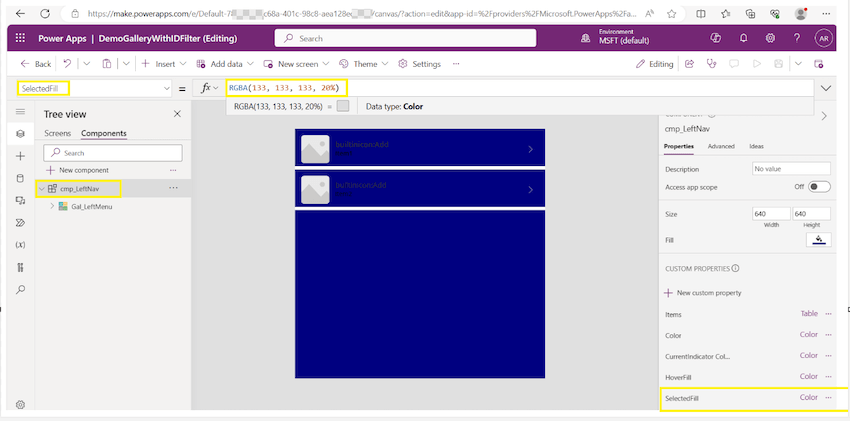Collapse the cmp_LeftNav tree node

point(42,188)
